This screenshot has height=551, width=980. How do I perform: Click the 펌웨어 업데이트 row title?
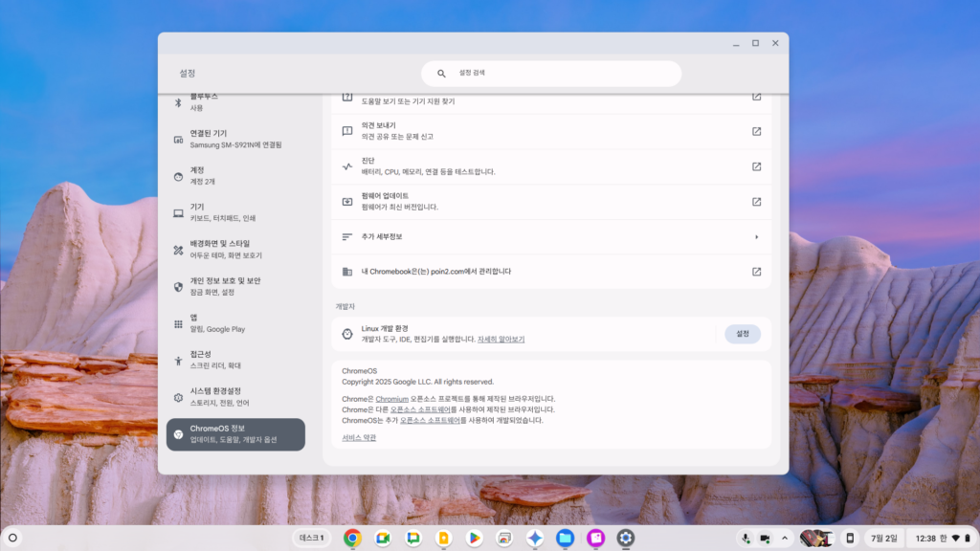point(385,195)
